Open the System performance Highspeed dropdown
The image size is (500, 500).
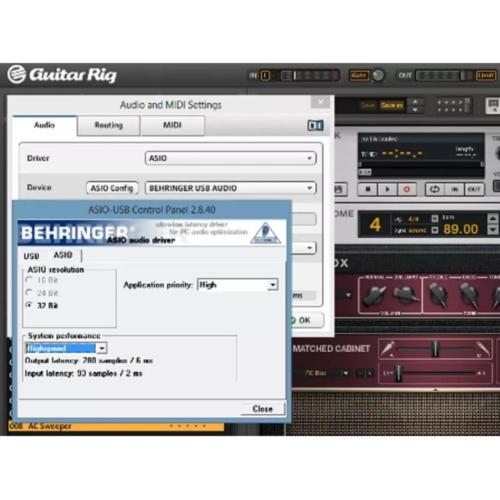tap(66, 348)
